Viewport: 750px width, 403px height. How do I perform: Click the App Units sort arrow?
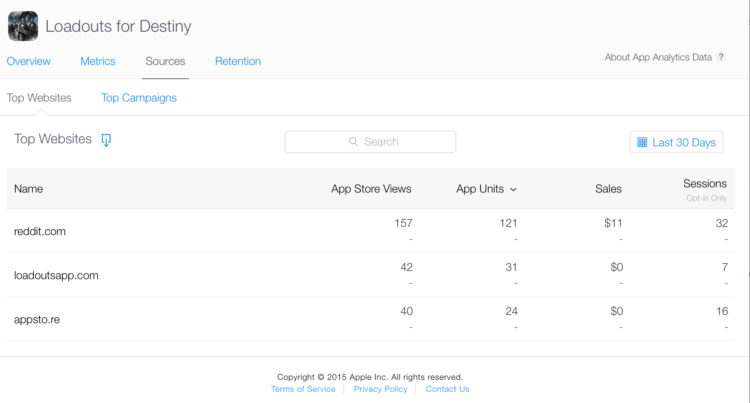pyautogui.click(x=513, y=190)
